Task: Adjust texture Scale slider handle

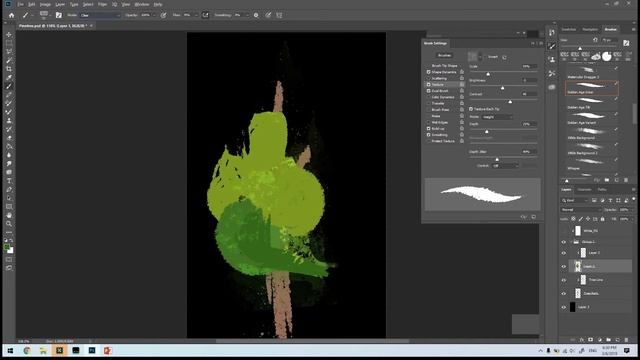Action: click(x=488, y=74)
